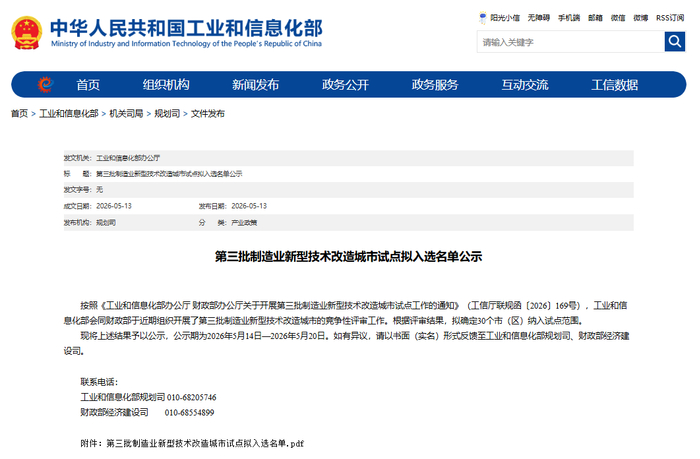
Task: Click the swirl icon in navigation bar
Action: tap(46, 84)
